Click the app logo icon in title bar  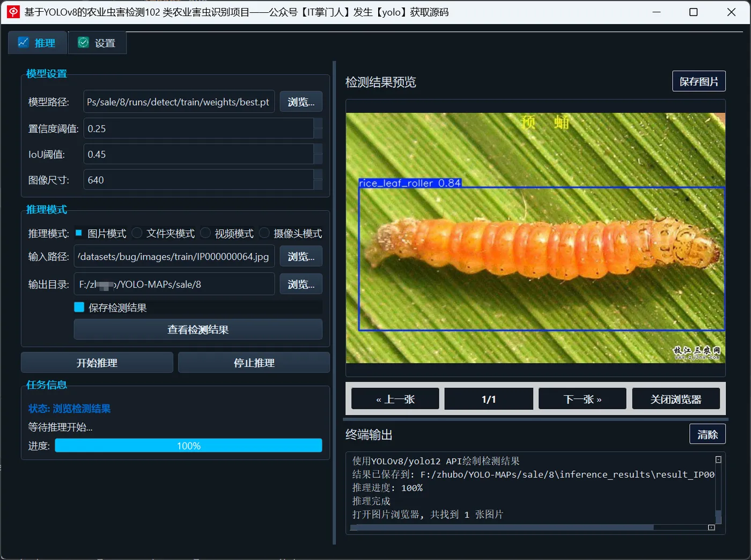pyautogui.click(x=13, y=12)
